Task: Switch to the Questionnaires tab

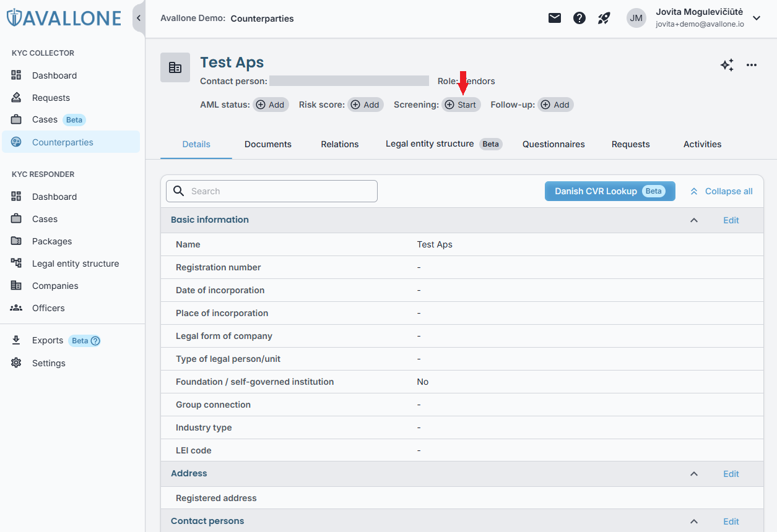Action: [x=553, y=144]
